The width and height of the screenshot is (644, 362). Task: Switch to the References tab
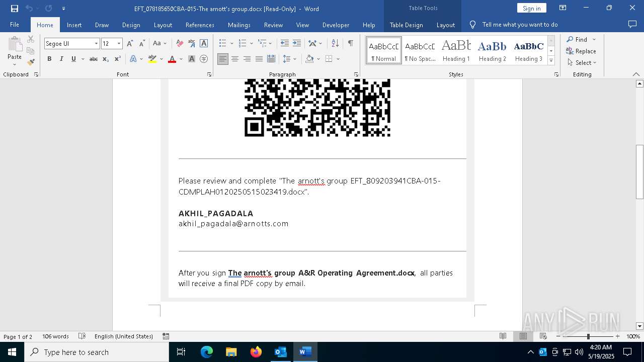pos(200,25)
